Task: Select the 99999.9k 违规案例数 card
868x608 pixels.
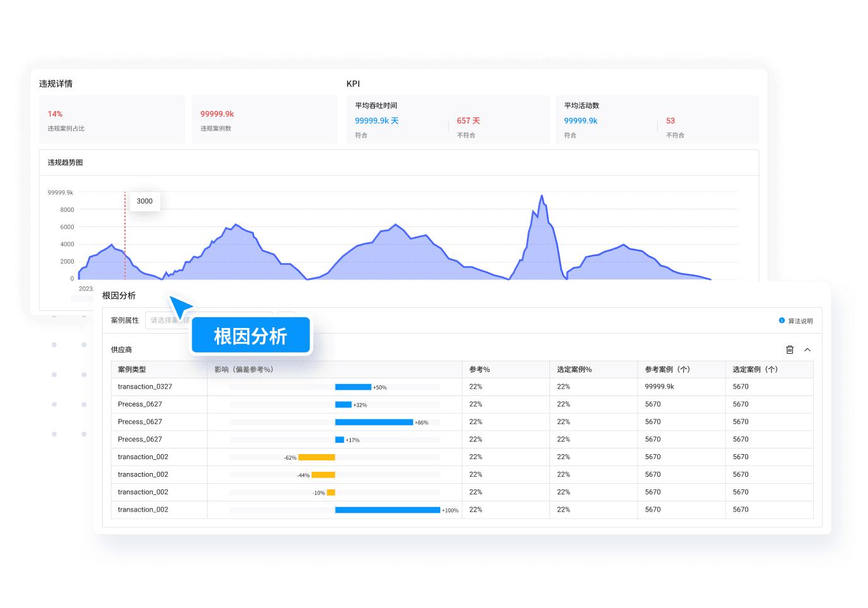Action: (x=264, y=120)
